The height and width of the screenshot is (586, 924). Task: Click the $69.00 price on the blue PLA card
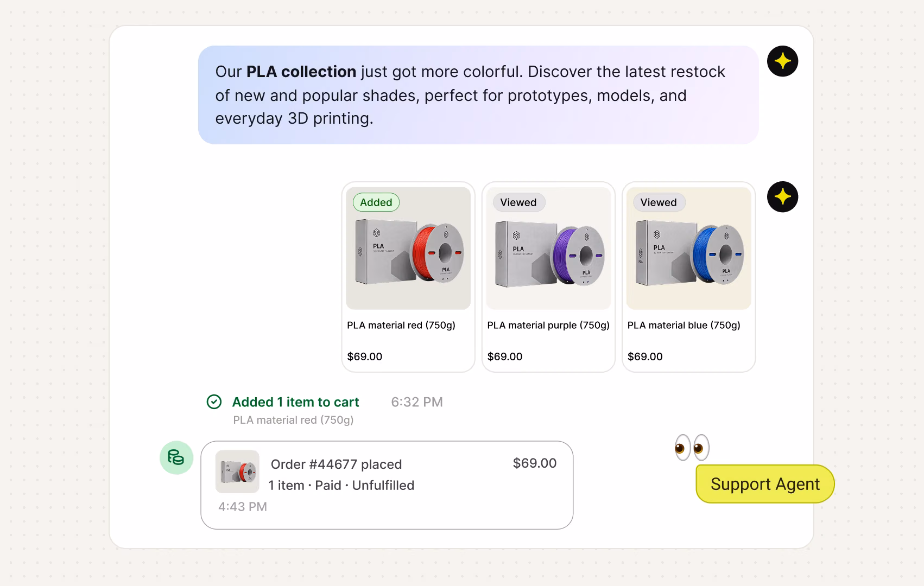tap(645, 356)
